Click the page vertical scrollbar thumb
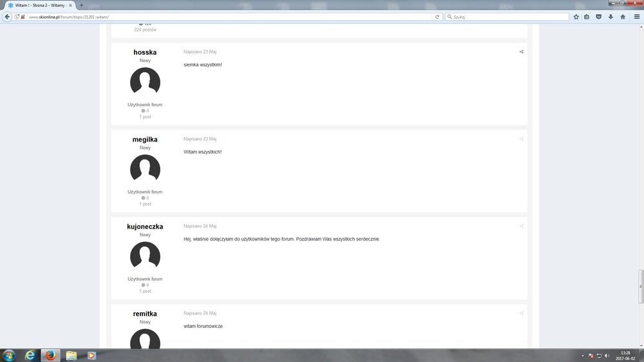 [641, 287]
